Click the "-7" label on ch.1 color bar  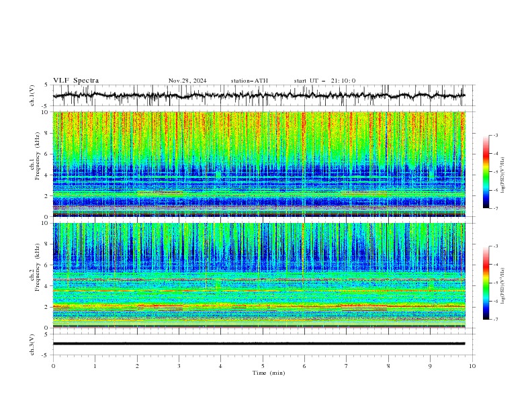pyautogui.click(x=495, y=208)
